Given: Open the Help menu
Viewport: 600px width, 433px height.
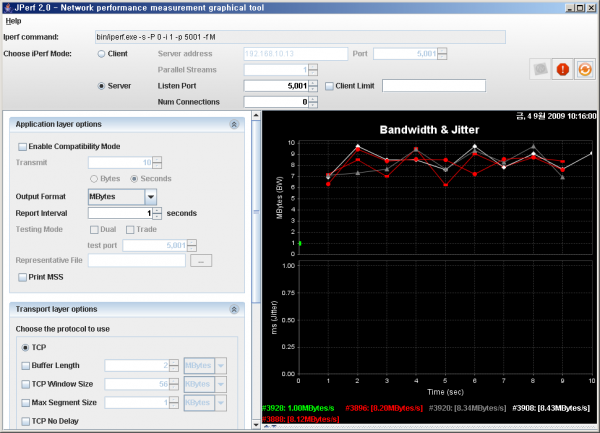Looking at the screenshot, I should [13, 21].
